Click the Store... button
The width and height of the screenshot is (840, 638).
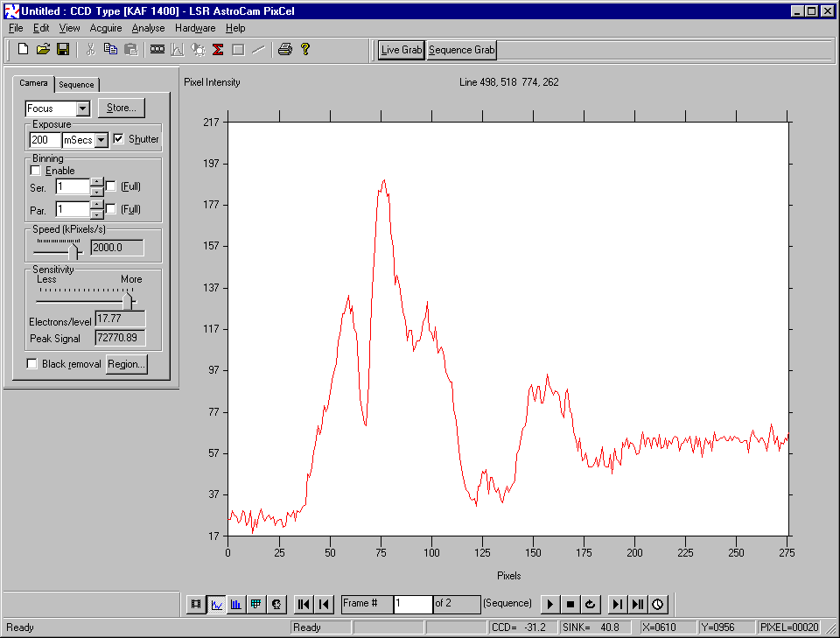coord(121,108)
